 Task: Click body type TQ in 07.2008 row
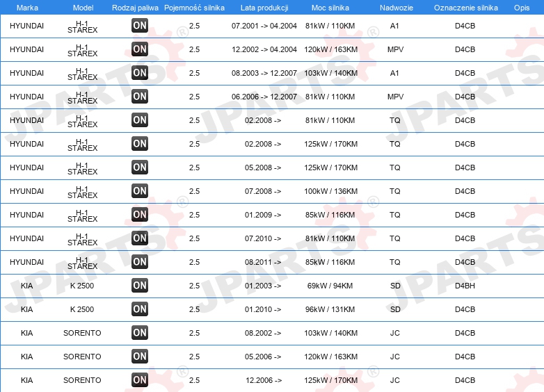(395, 191)
